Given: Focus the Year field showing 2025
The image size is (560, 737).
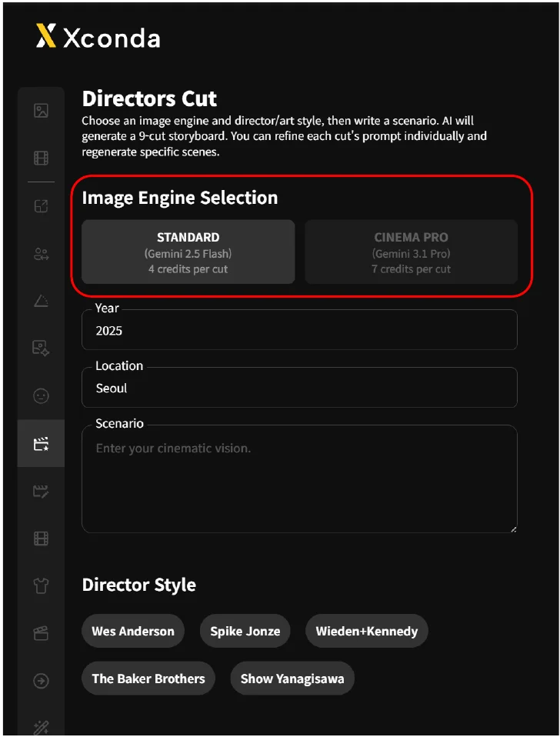Looking at the screenshot, I should pos(300,329).
